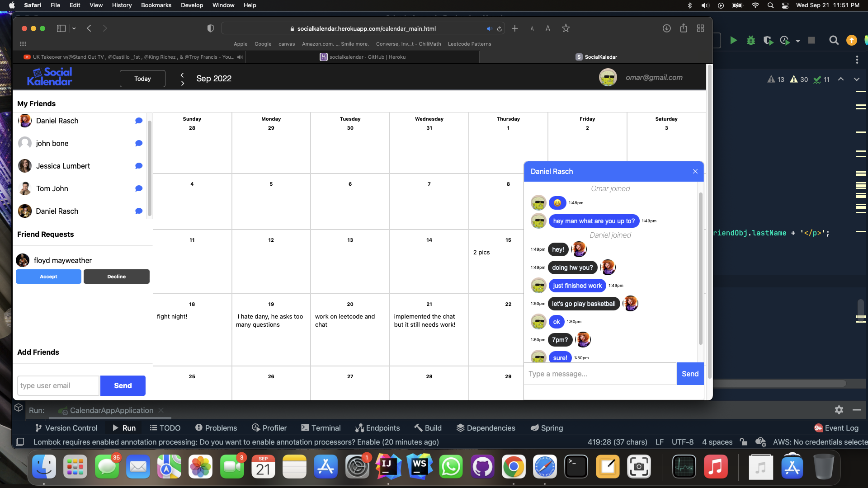Open chat with Jessica Lumbert
868x488 pixels.
click(x=138, y=166)
